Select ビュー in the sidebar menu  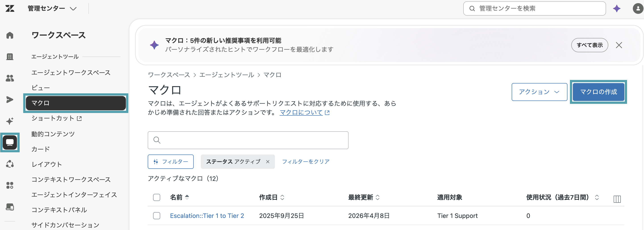40,88
